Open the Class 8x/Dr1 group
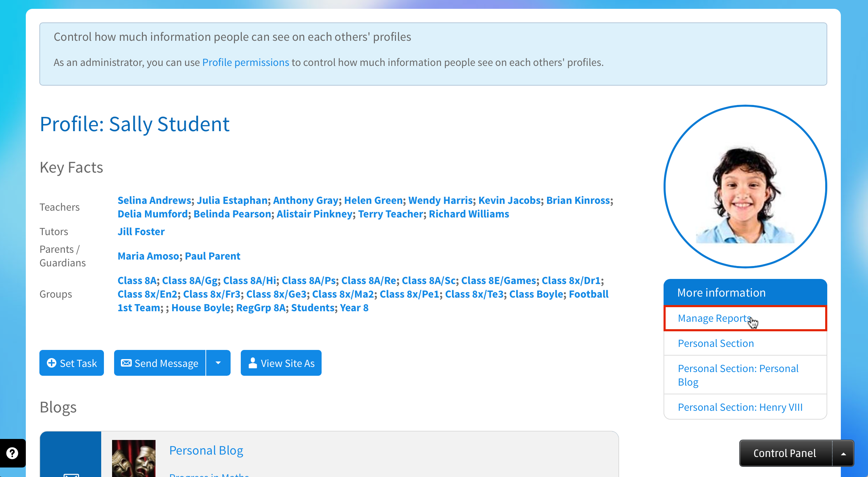This screenshot has width=868, height=477. click(571, 280)
